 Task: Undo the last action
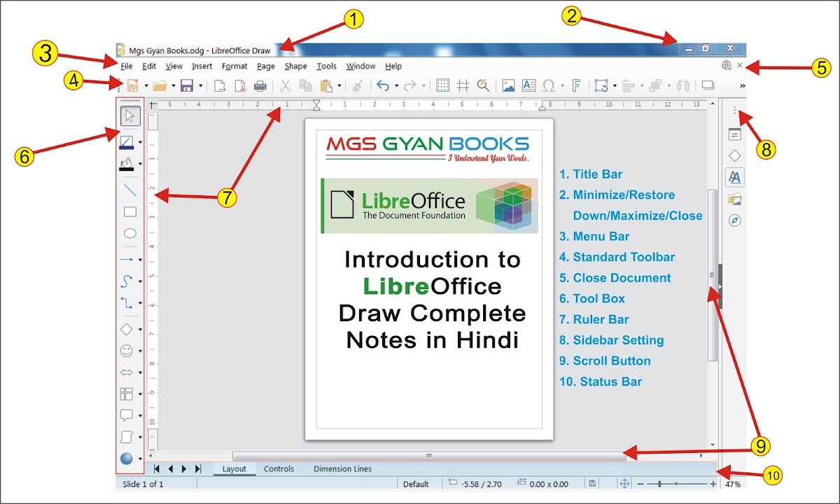pyautogui.click(x=383, y=85)
